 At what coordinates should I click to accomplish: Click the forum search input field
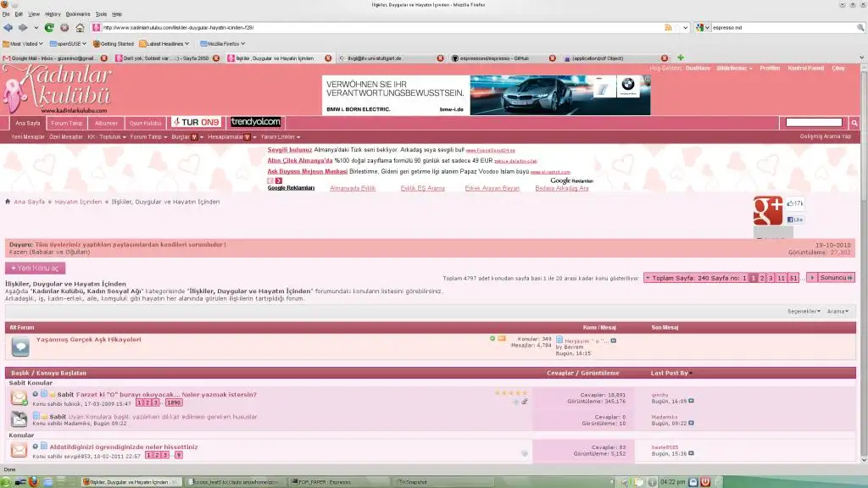coord(814,122)
